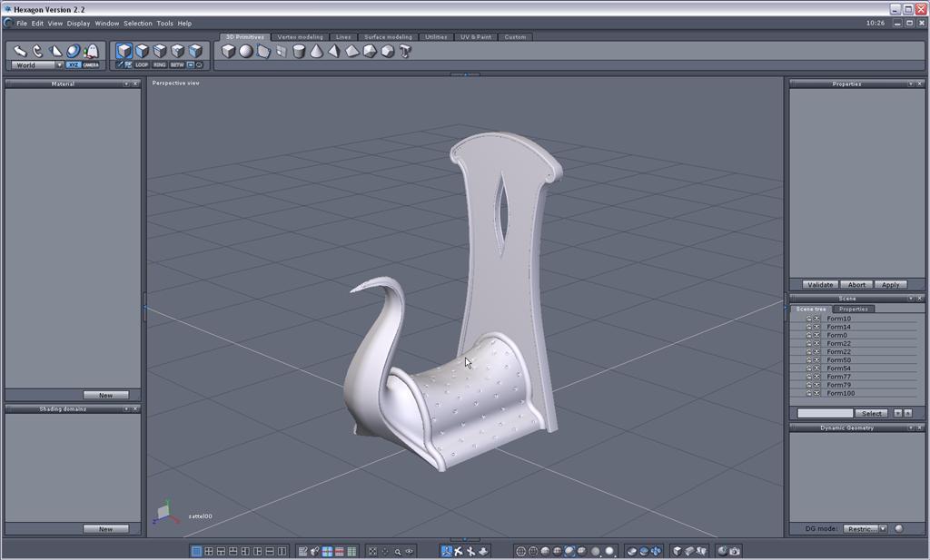Toggle CAMERA axis mode
Viewport: 930px width, 560px height.
pyautogui.click(x=91, y=65)
